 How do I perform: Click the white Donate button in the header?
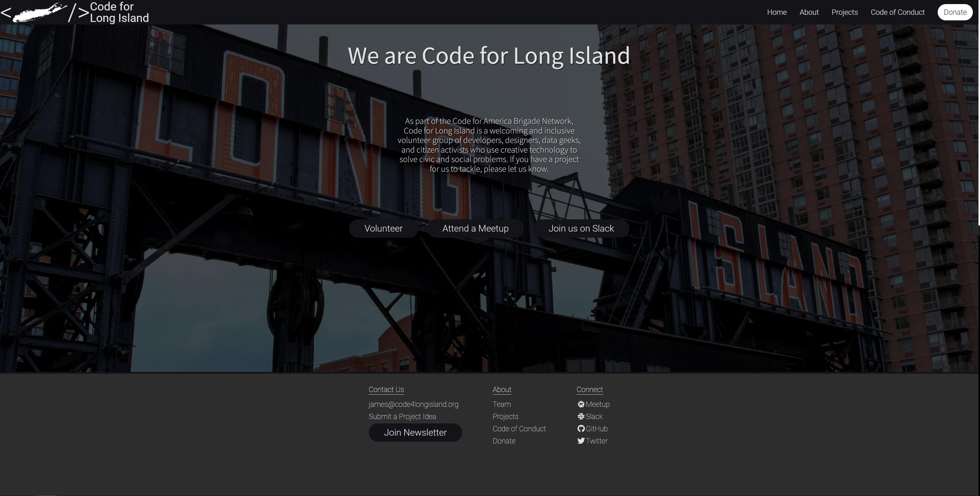pyautogui.click(x=955, y=12)
